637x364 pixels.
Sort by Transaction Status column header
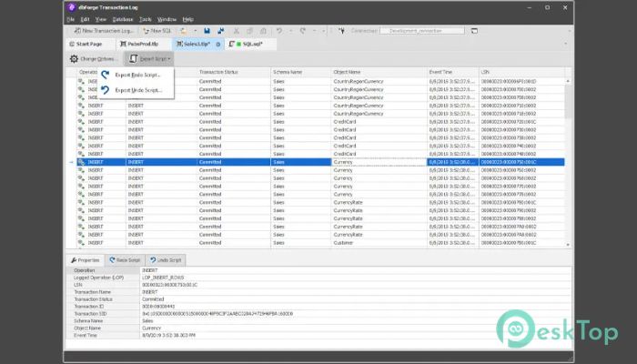pyautogui.click(x=234, y=72)
